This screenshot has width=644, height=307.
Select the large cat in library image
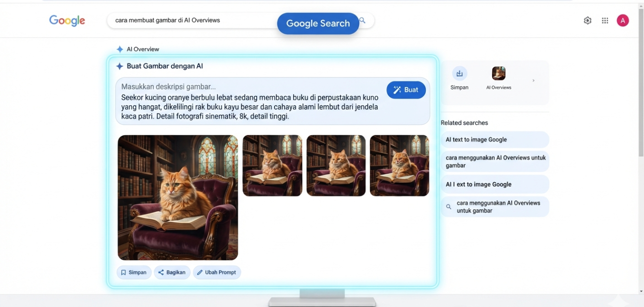point(178,198)
